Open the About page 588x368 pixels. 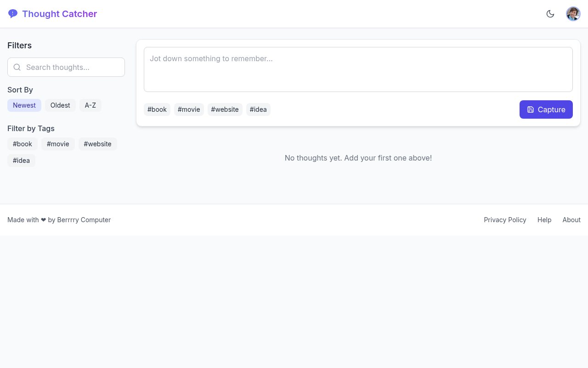(x=571, y=220)
